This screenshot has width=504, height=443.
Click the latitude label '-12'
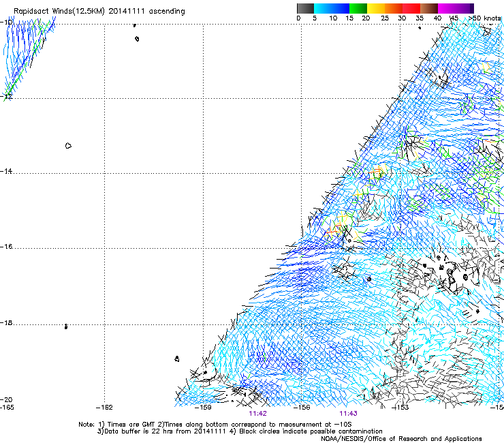coord(6,96)
